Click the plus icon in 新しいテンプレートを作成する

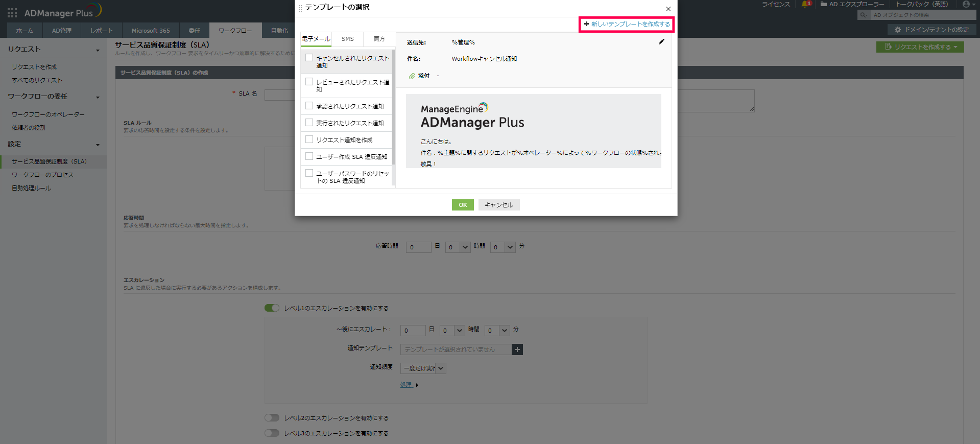pos(586,24)
